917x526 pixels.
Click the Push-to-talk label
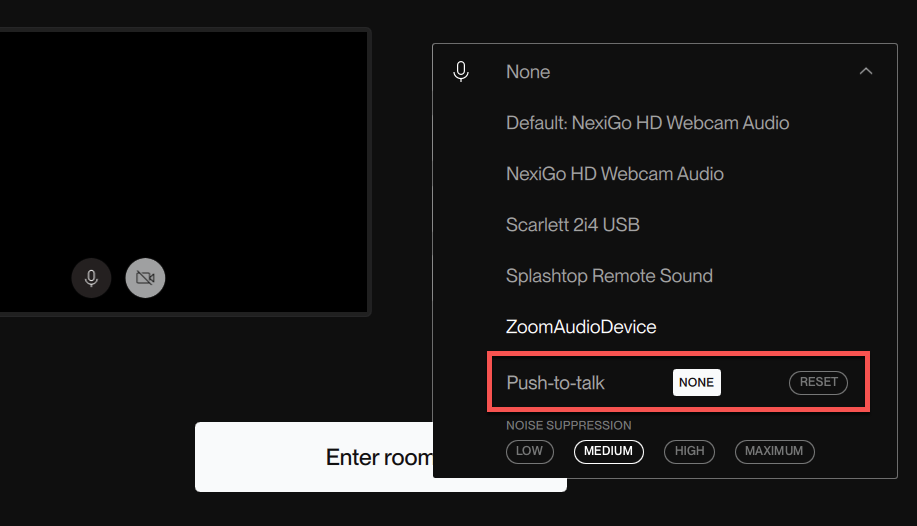pyautogui.click(x=556, y=383)
